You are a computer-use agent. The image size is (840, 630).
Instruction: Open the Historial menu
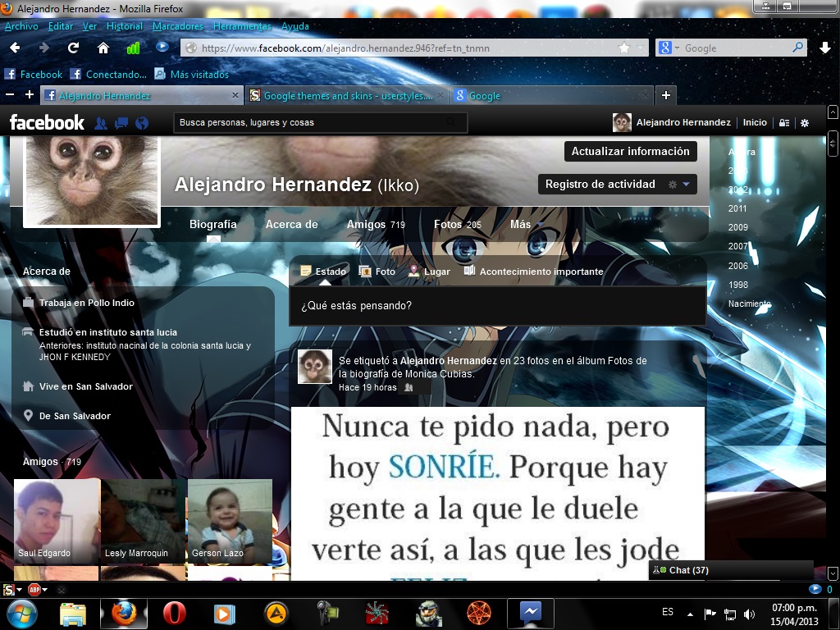coord(125,25)
